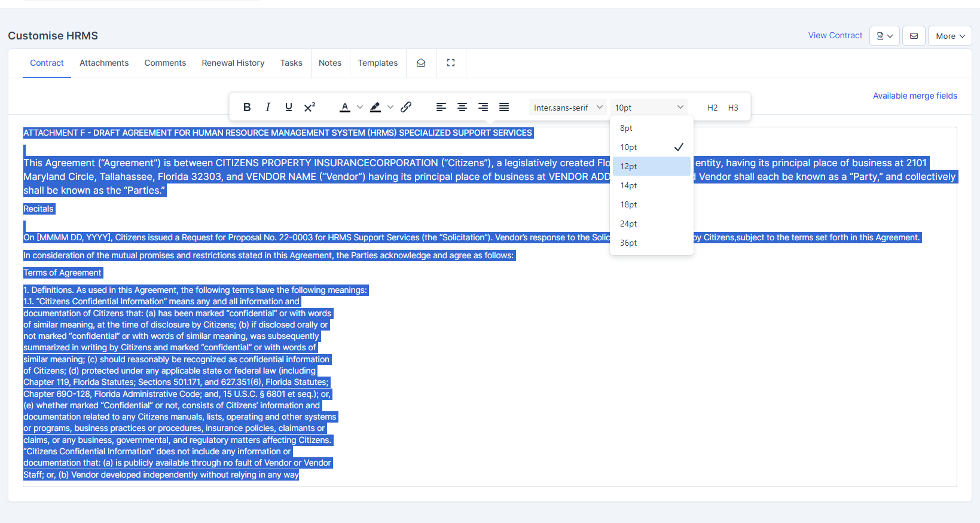This screenshot has height=523, width=980.
Task: Align text to the left
Action: click(441, 107)
